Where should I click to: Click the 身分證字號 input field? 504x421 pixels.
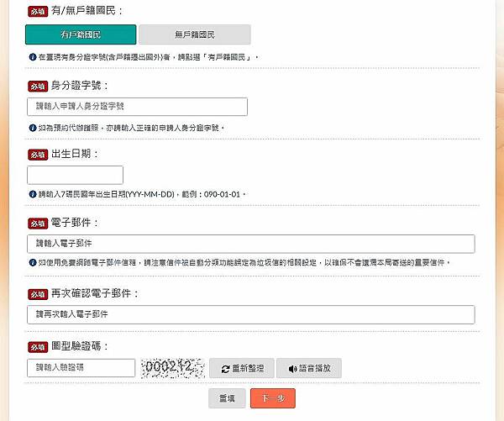pyautogui.click(x=138, y=107)
